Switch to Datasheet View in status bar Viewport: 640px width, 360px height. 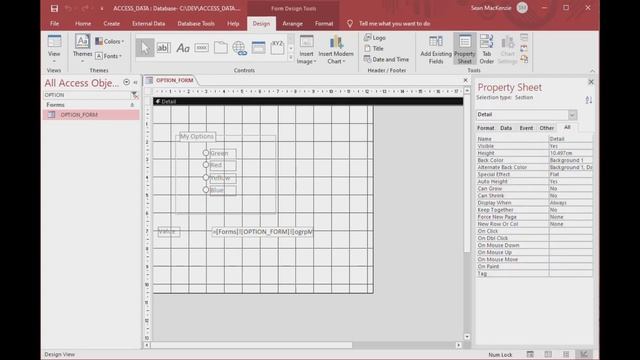548,354
